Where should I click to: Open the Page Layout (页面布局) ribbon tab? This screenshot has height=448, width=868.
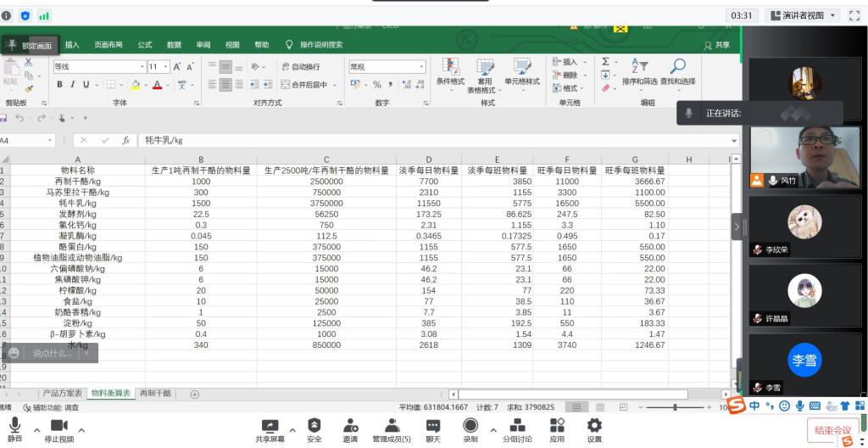click(x=108, y=45)
